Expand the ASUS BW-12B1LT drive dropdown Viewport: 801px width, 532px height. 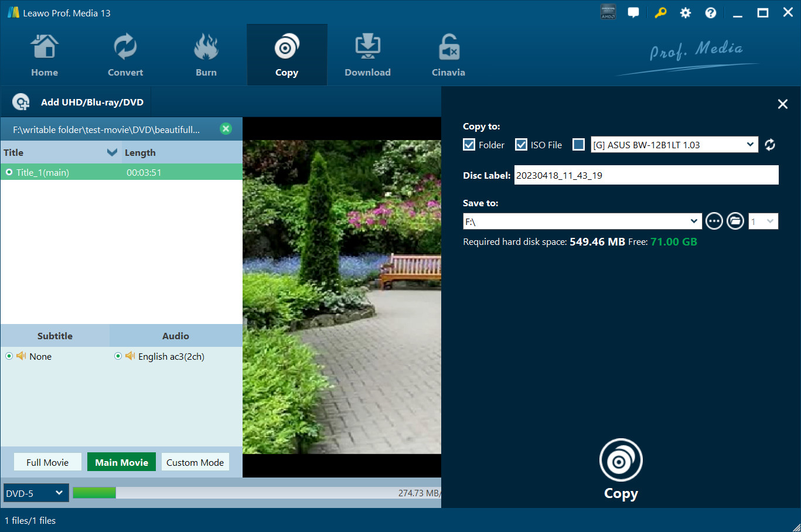[x=750, y=145]
